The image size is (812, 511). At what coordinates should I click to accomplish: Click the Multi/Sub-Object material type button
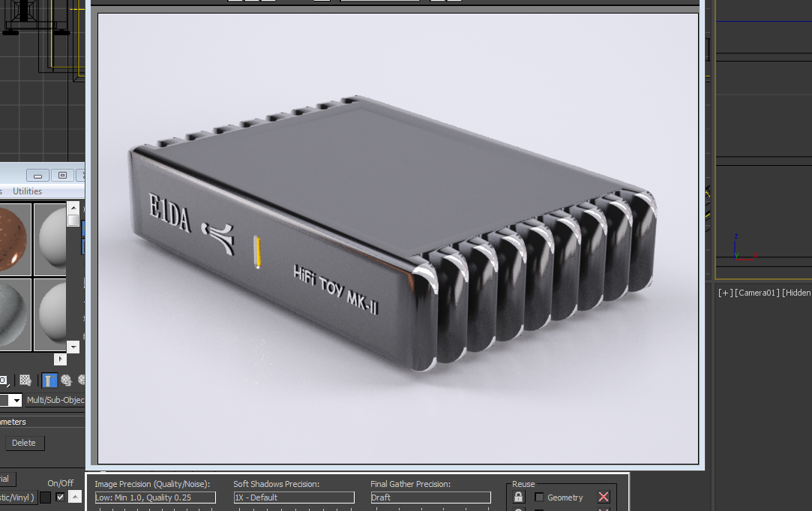tap(55, 400)
